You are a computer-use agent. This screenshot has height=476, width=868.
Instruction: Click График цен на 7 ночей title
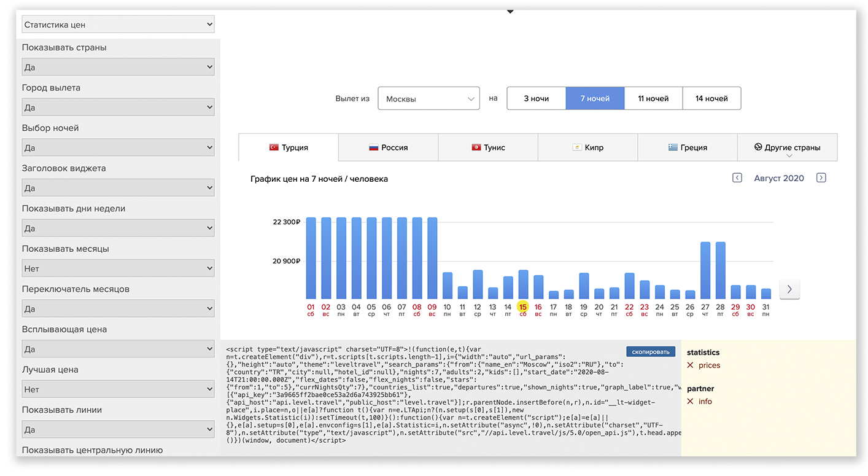coord(319,179)
